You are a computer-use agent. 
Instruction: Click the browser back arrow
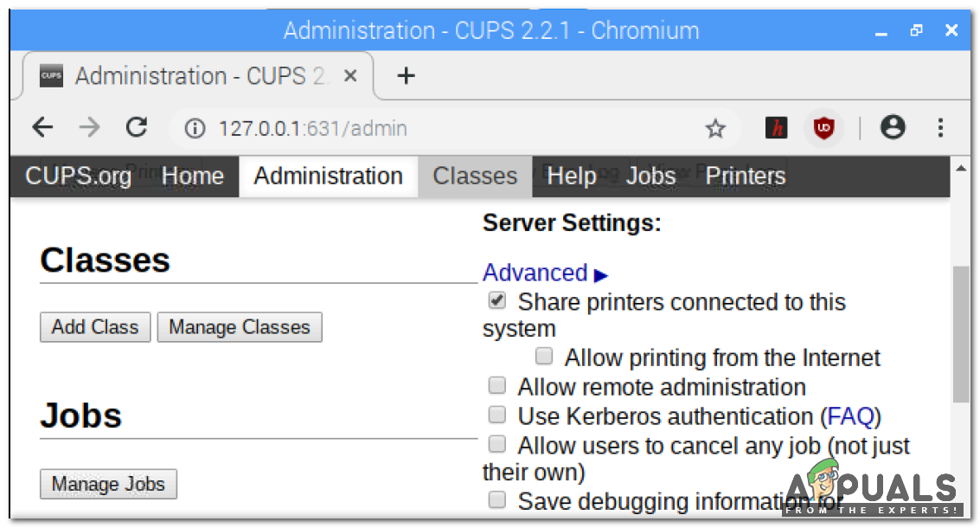coord(42,128)
